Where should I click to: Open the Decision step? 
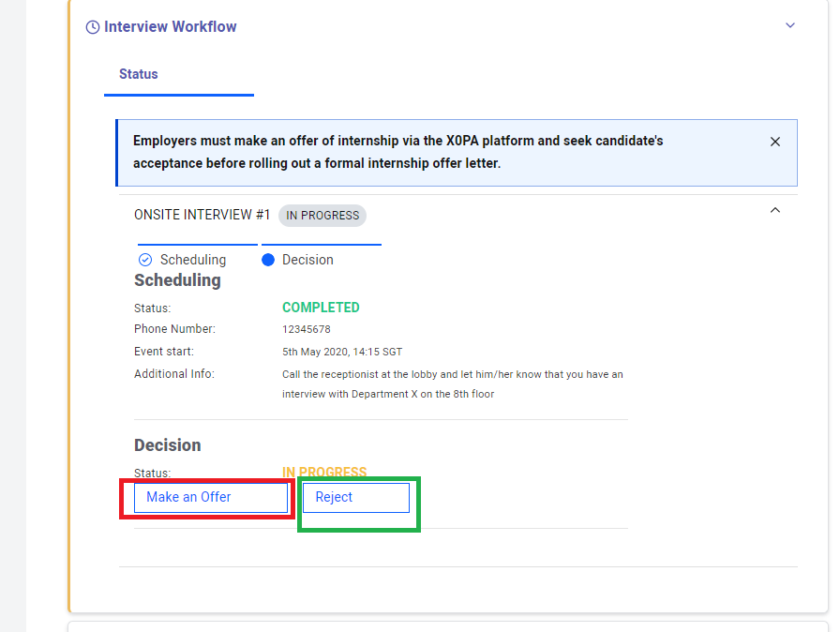[307, 260]
